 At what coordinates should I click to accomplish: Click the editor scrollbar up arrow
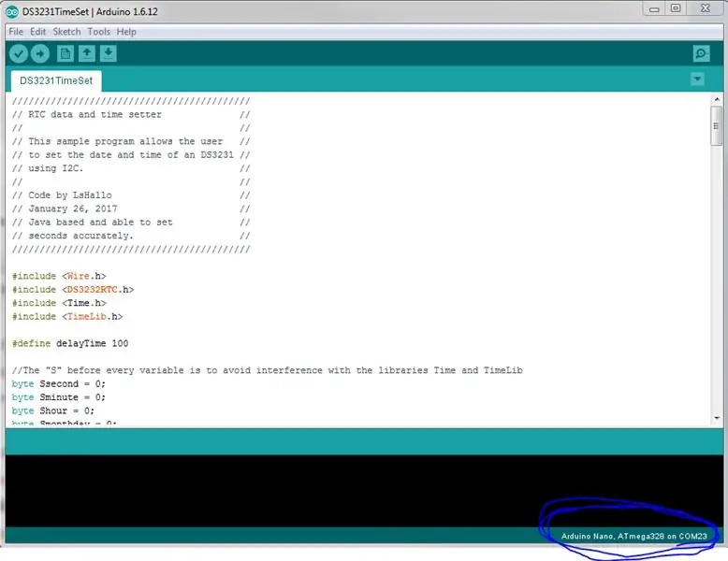[x=717, y=99]
